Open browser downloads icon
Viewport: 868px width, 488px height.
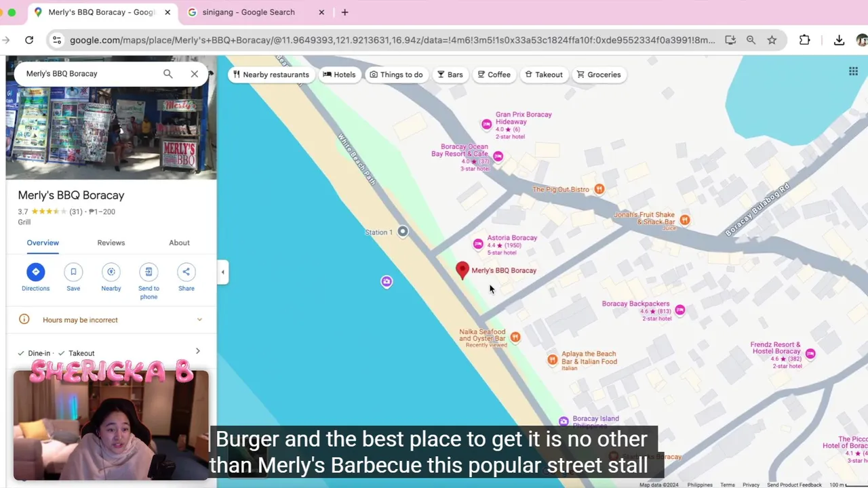coord(839,40)
